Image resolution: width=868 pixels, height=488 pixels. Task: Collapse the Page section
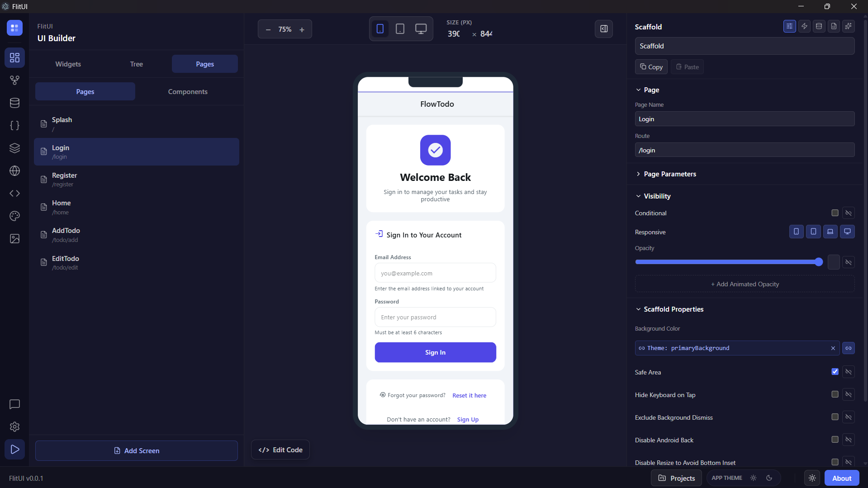(x=647, y=90)
